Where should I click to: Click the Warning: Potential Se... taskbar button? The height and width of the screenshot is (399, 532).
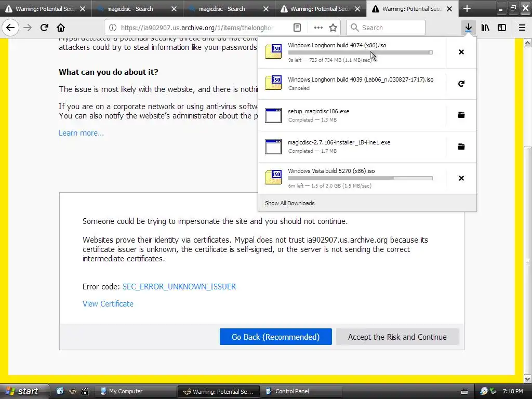pos(219,391)
